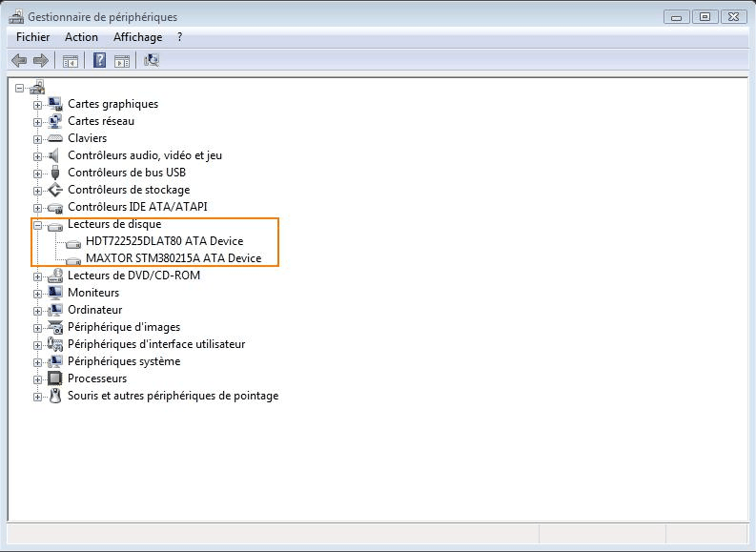The height and width of the screenshot is (552, 756).
Task: Click the Périphériques d'interface utilisateur icon
Action: (x=55, y=344)
